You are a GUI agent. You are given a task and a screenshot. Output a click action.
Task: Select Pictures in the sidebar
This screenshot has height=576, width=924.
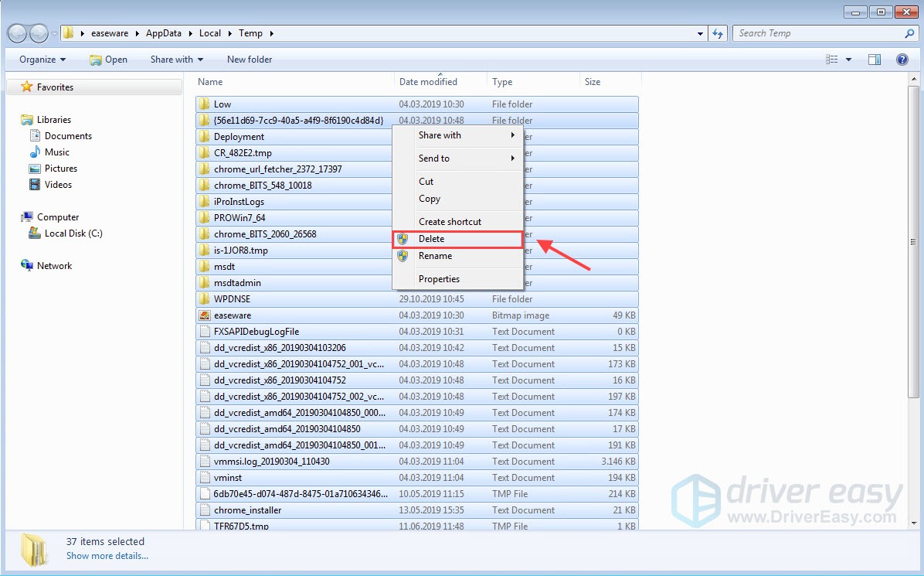tap(61, 169)
